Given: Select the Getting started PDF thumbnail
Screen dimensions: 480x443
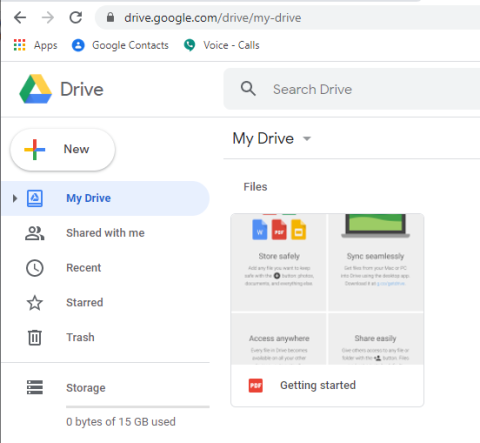Looking at the screenshot, I should tap(327, 289).
